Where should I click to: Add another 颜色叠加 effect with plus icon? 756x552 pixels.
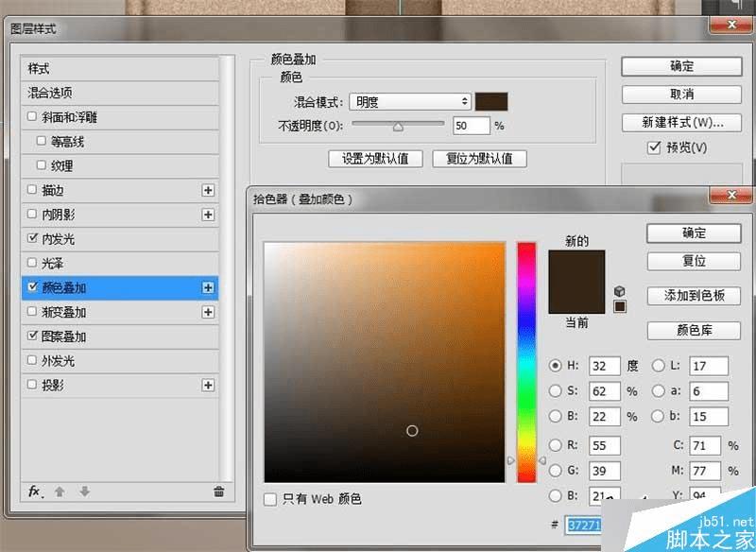click(208, 287)
